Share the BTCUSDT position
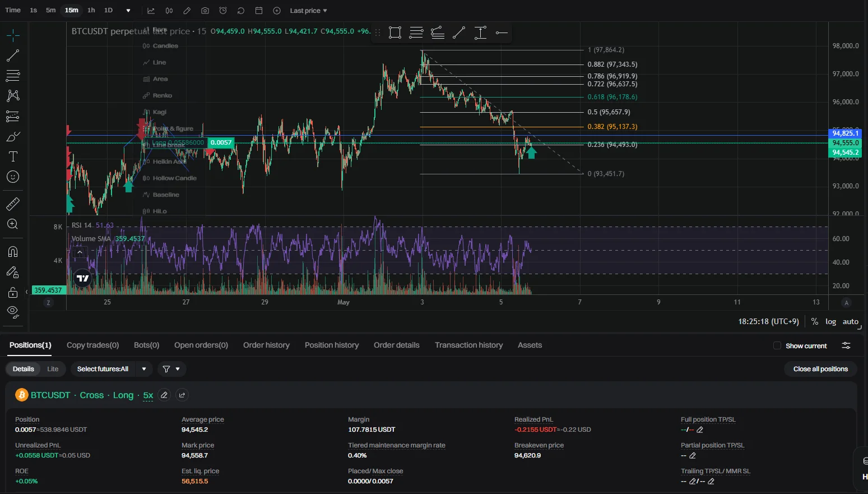868x494 pixels. [x=182, y=395]
